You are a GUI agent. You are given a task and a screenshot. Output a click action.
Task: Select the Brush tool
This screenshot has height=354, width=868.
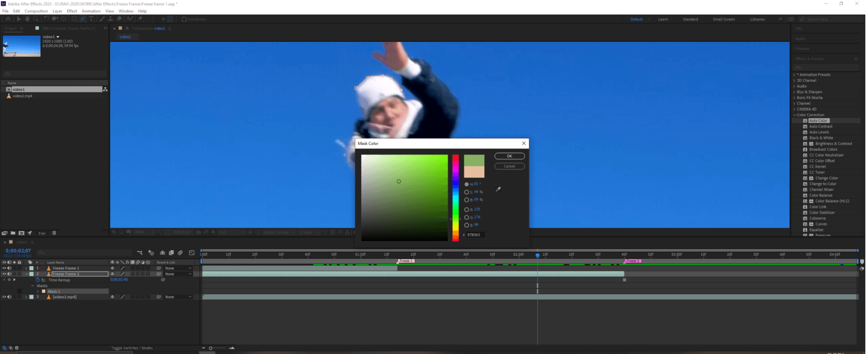click(x=102, y=19)
